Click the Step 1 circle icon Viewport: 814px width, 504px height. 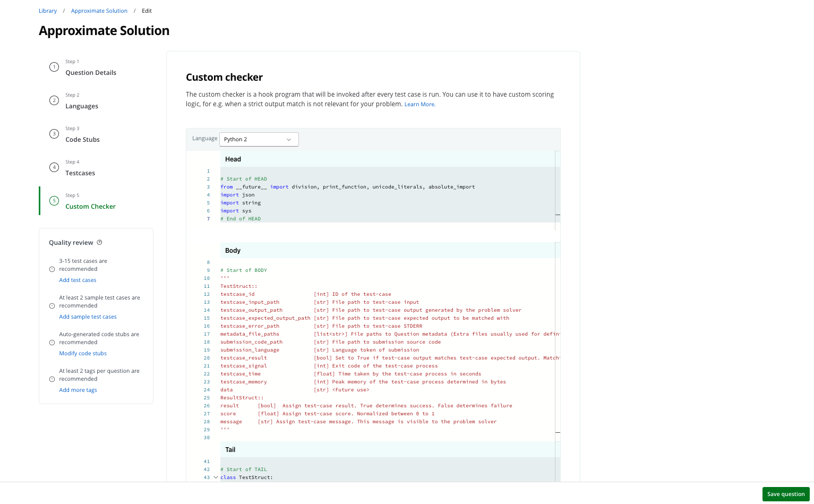tap(54, 67)
